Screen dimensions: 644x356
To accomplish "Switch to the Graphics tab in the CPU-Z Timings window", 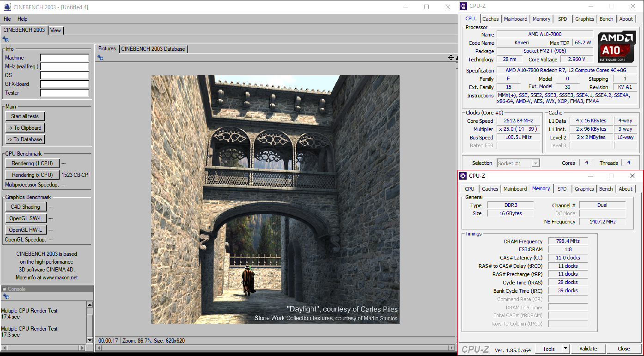I will (x=584, y=189).
